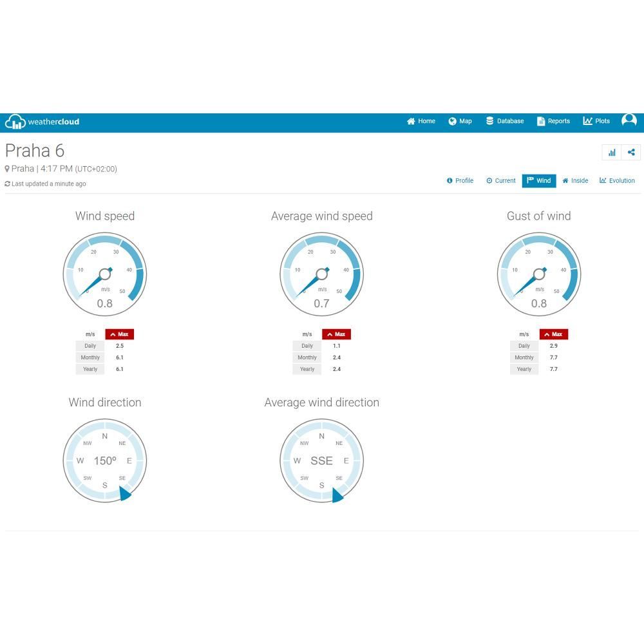Image resolution: width=644 pixels, height=644 pixels.
Task: Open the Reports section
Action: pyautogui.click(x=553, y=121)
